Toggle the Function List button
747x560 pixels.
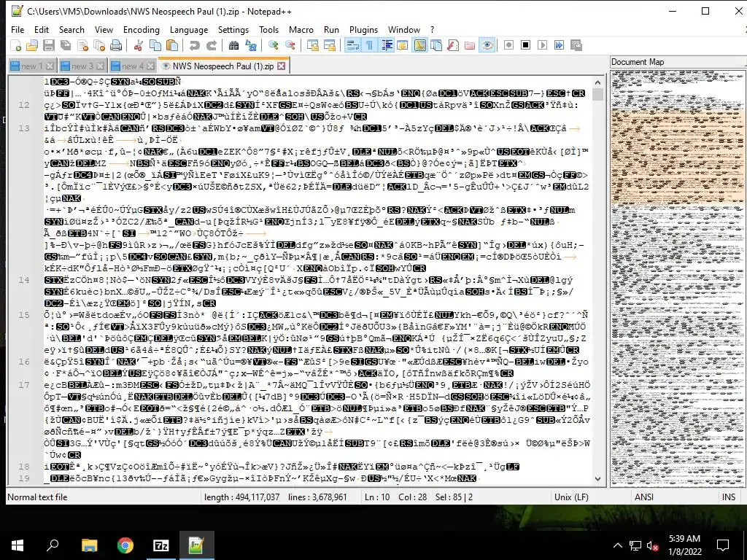tap(453, 45)
